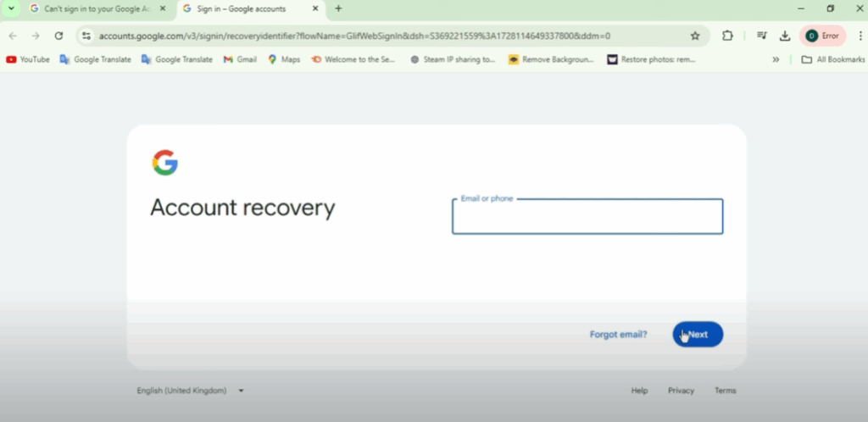
Task: Open the Remove Background bookmark
Action: click(551, 59)
